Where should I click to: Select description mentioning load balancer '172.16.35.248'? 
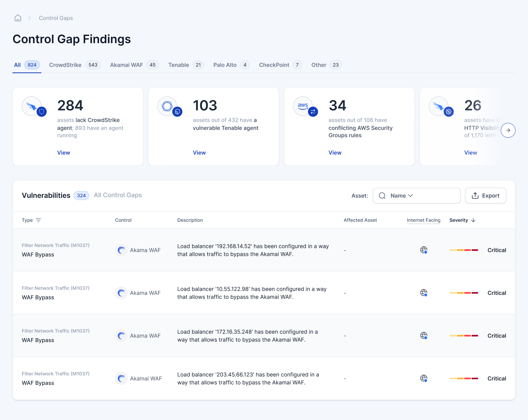[247, 336]
